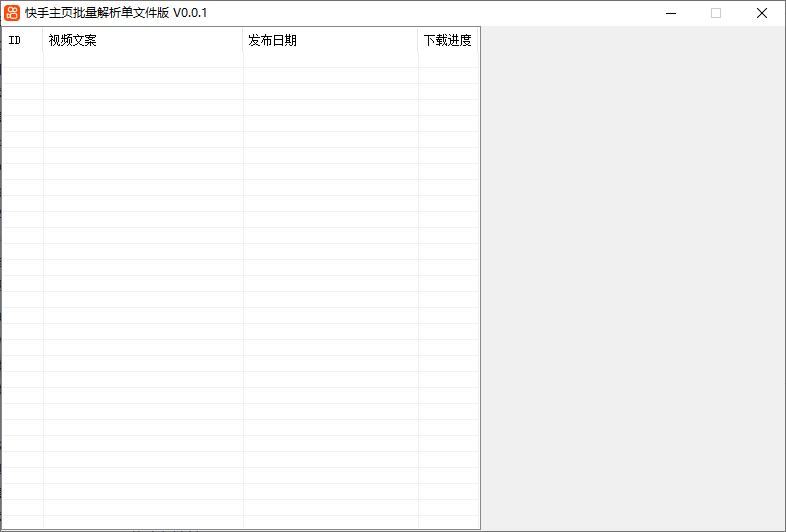Select the 下载进度 column header

[x=448, y=40]
